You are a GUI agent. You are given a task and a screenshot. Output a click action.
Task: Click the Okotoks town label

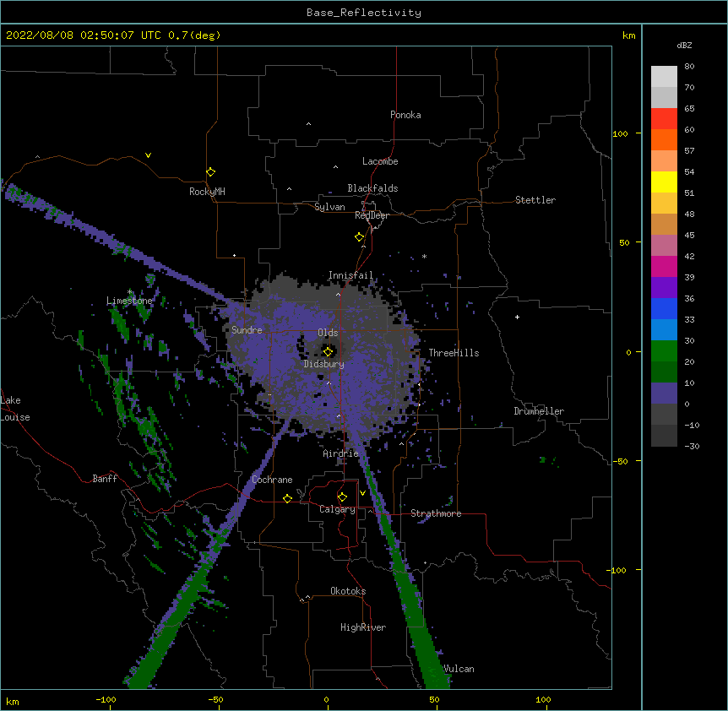point(348,591)
